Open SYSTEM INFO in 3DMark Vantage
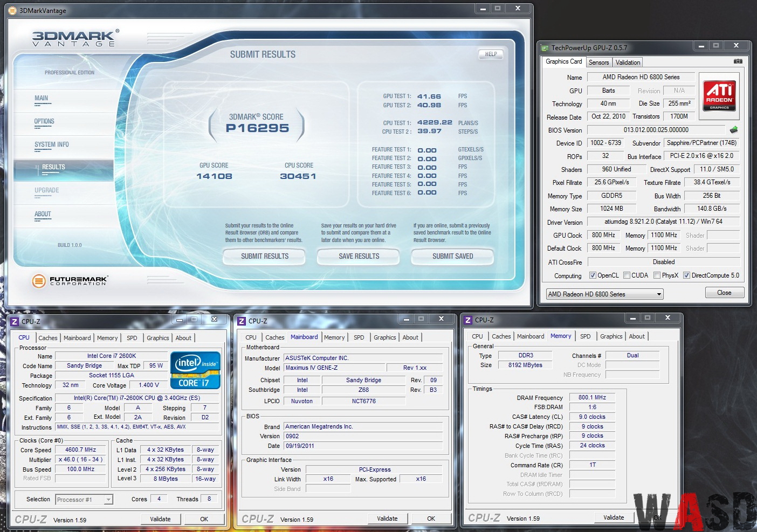Image resolution: width=757 pixels, height=532 pixels. tap(52, 144)
